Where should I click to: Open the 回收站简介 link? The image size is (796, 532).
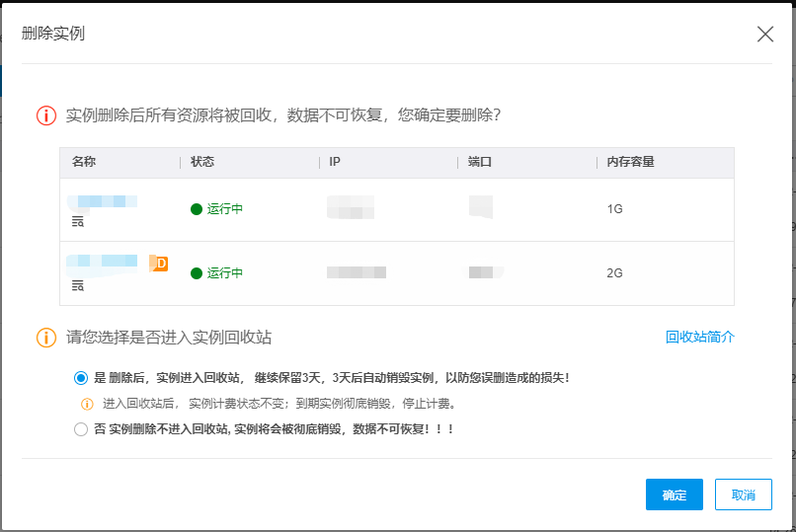pyautogui.click(x=699, y=338)
